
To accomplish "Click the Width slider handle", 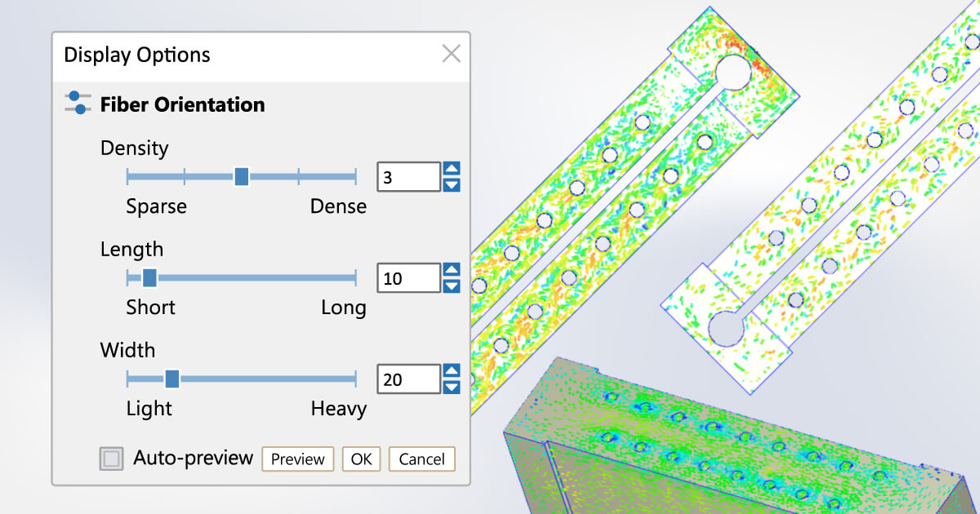I will 171,379.
